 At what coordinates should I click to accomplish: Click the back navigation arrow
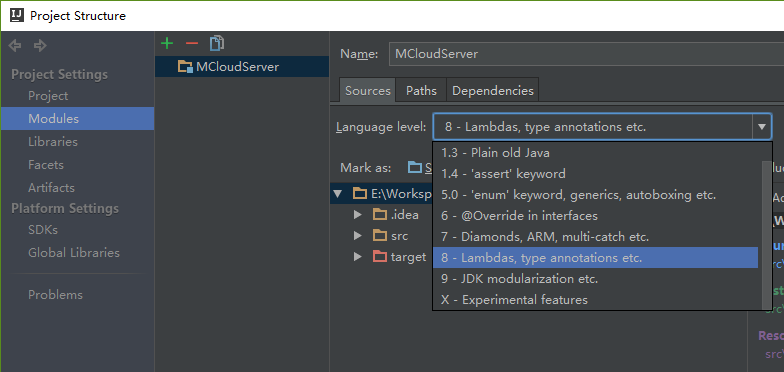pyautogui.click(x=15, y=46)
